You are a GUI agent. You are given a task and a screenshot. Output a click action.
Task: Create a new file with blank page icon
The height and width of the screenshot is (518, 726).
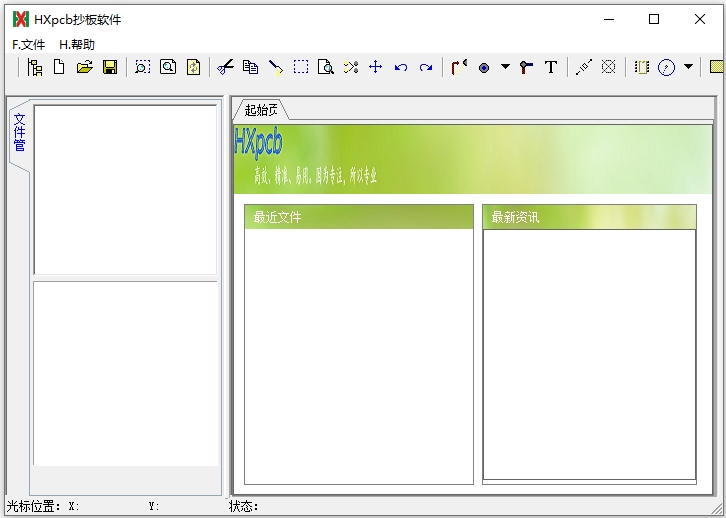click(x=59, y=67)
